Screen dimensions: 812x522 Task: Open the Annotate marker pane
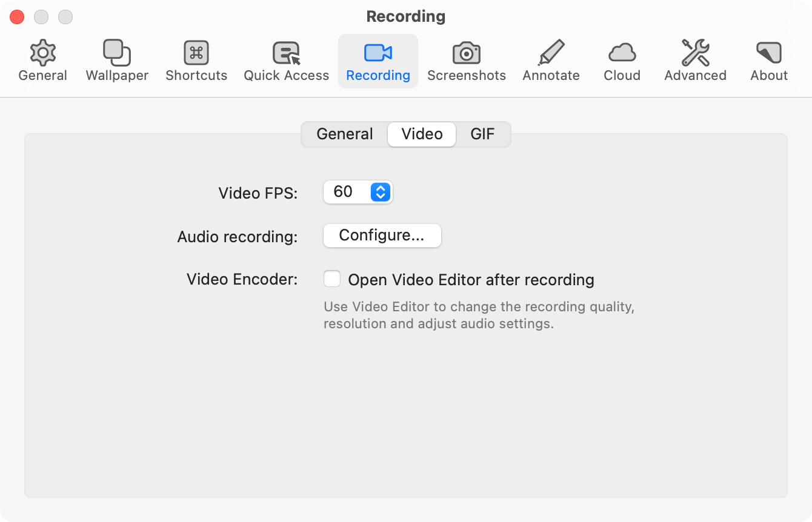point(551,61)
